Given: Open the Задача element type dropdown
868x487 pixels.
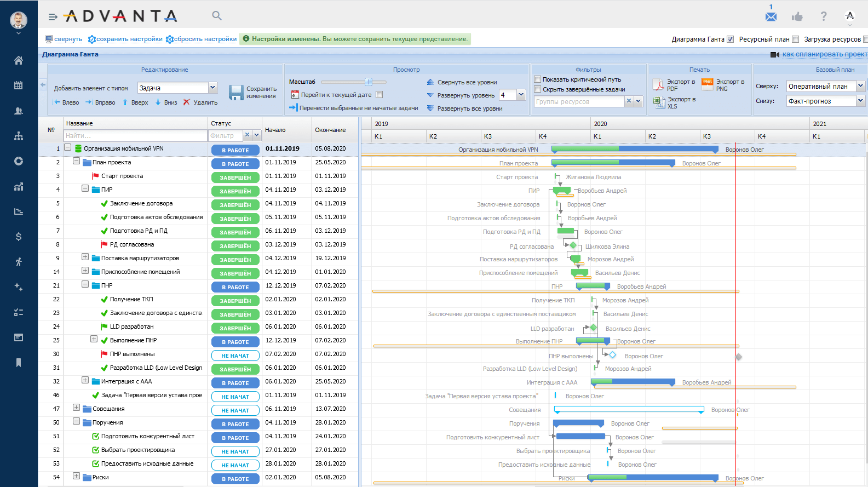Looking at the screenshot, I should [213, 88].
